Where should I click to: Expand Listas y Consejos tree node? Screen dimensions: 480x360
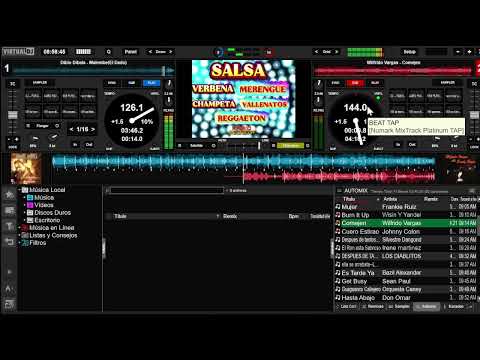20,236
